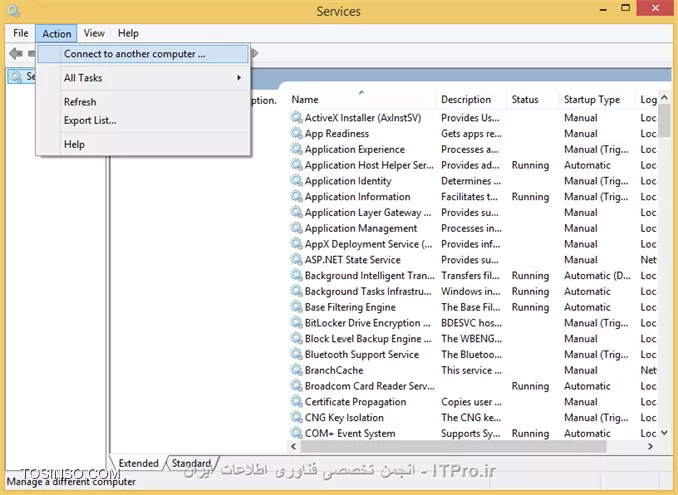The image size is (678, 495).
Task: Click horizontal scrollbar right arrow
Action: tap(651, 447)
